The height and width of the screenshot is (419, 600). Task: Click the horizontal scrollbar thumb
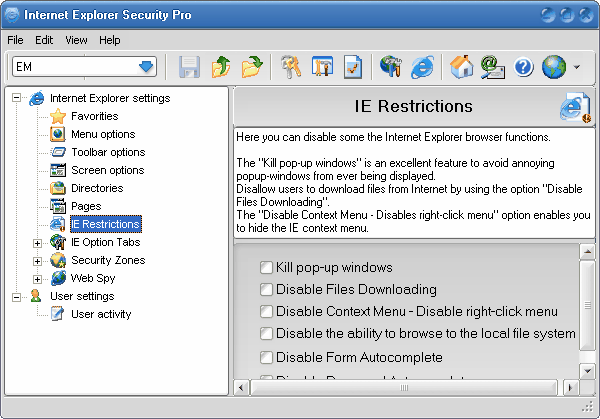click(x=404, y=388)
